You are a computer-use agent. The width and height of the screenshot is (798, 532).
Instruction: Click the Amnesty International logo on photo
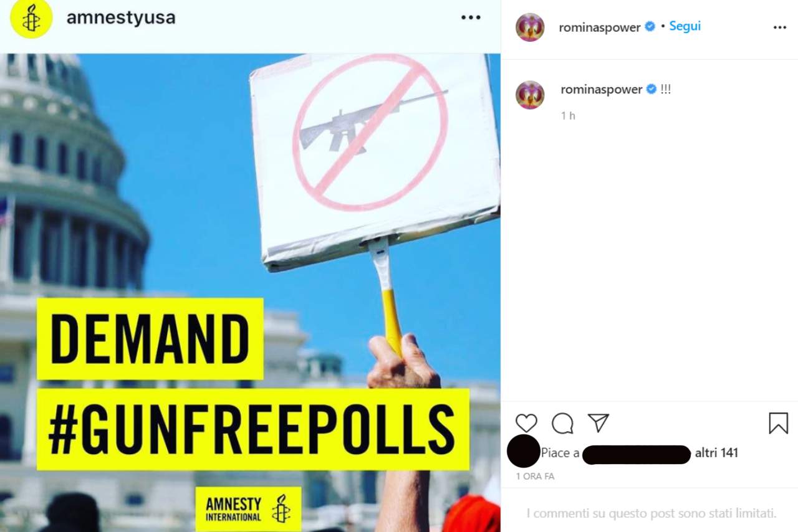(248, 509)
